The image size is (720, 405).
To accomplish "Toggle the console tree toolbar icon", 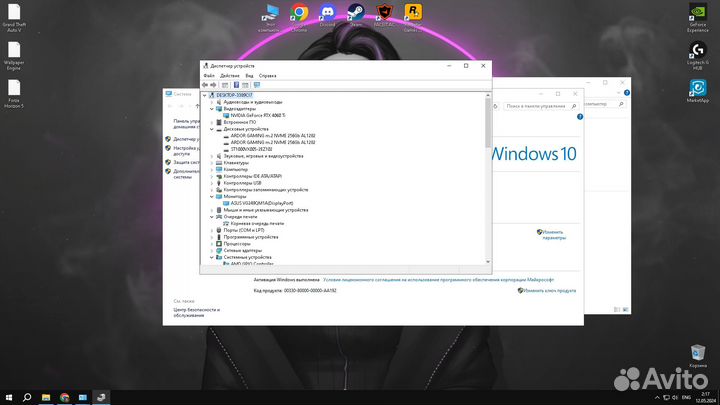I will (x=225, y=85).
